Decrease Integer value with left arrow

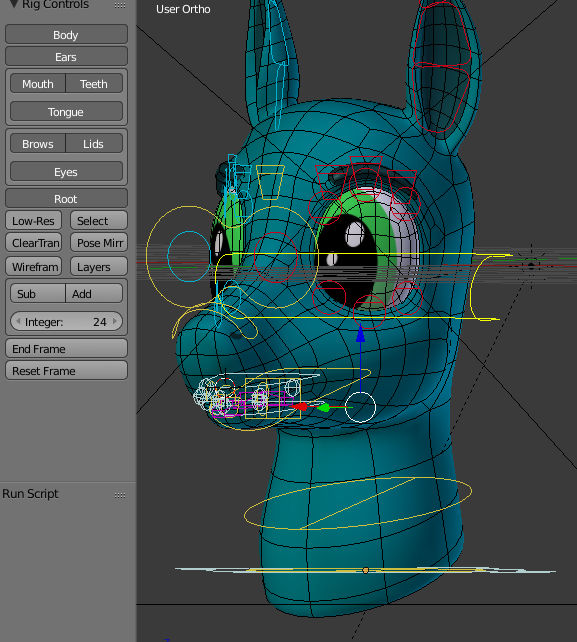(18, 321)
